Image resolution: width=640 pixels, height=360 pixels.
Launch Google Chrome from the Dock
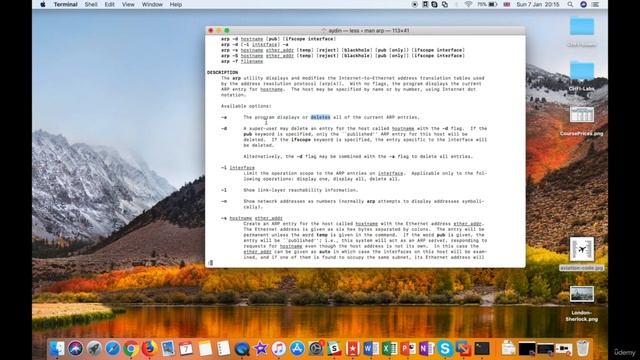(x=131, y=349)
